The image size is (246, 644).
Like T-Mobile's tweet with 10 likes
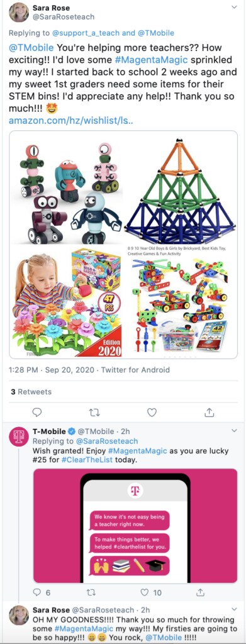151,592
